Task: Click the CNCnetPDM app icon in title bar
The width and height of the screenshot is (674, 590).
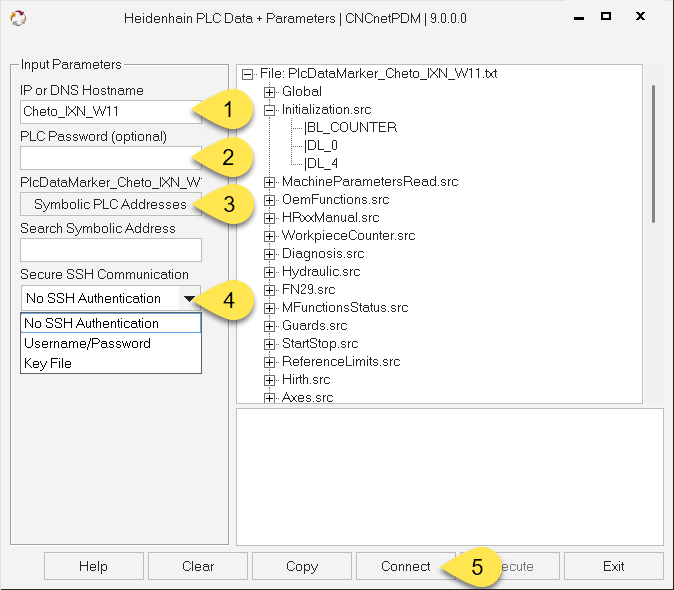Action: point(18,18)
